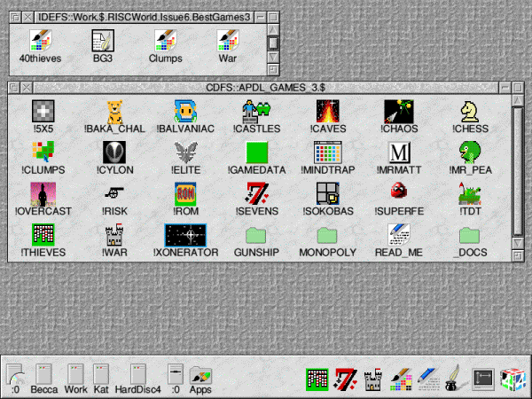Click the HardDisc4 drive icon
Viewport: 532px width, 399px height.
coord(137,375)
